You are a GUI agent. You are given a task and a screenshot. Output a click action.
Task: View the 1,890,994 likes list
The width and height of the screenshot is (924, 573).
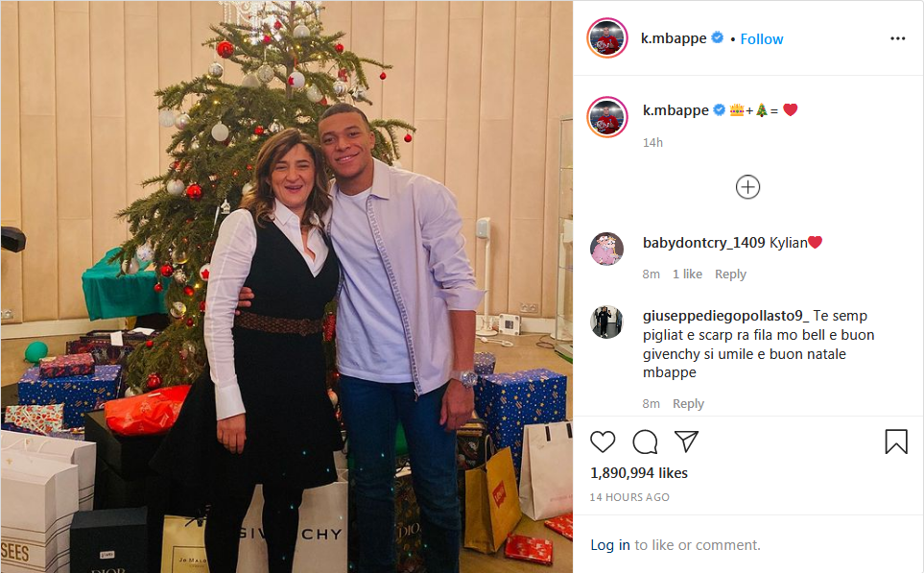(x=639, y=473)
